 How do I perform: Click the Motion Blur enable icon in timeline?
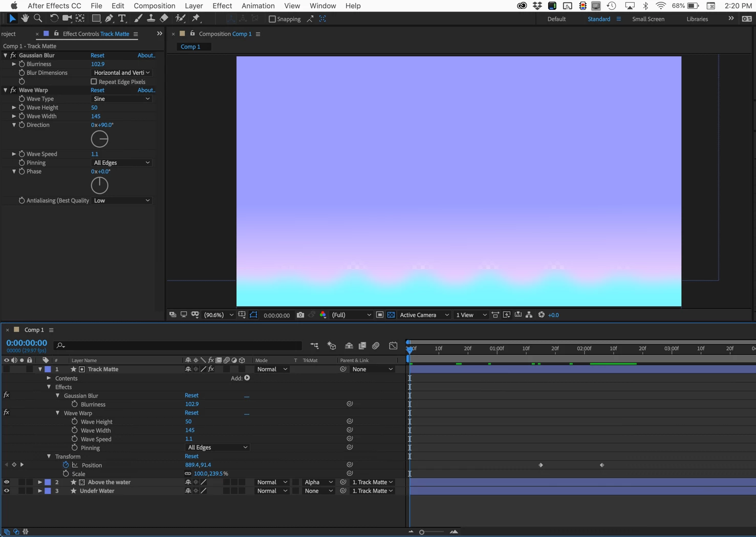[x=376, y=346]
